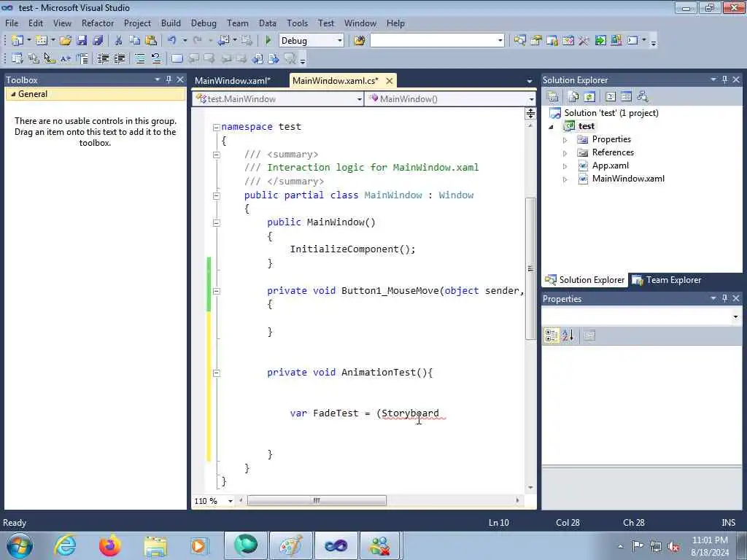Click the Comment Out Selected Lines icon

coord(139,58)
